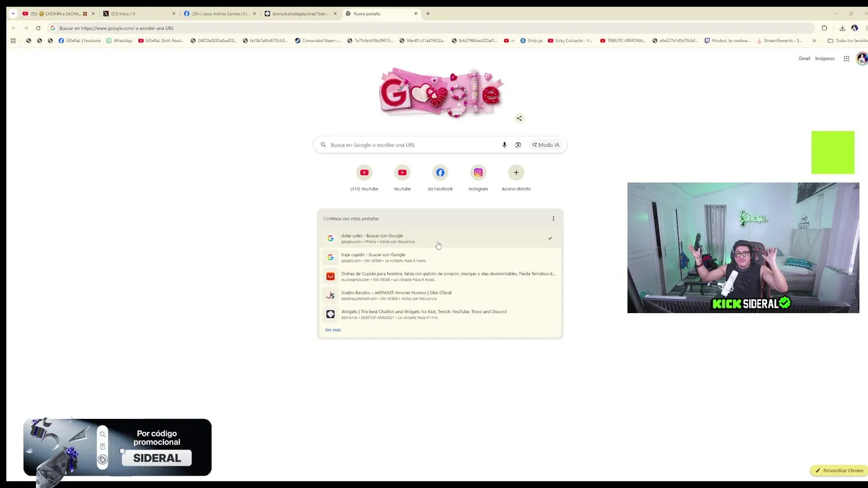
Task: Click the webcam stream overlay
Action: (x=743, y=247)
